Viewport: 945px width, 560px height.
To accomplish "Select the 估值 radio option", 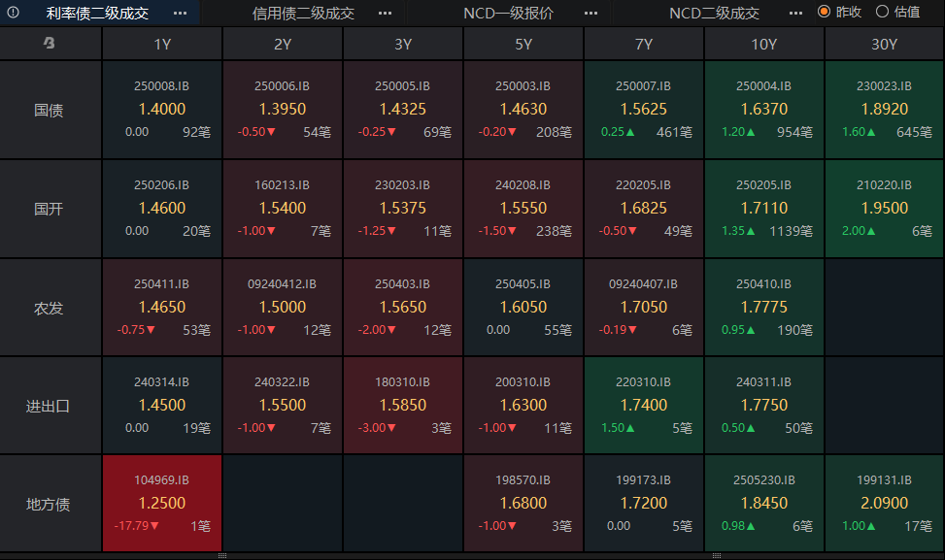I will 897,12.
